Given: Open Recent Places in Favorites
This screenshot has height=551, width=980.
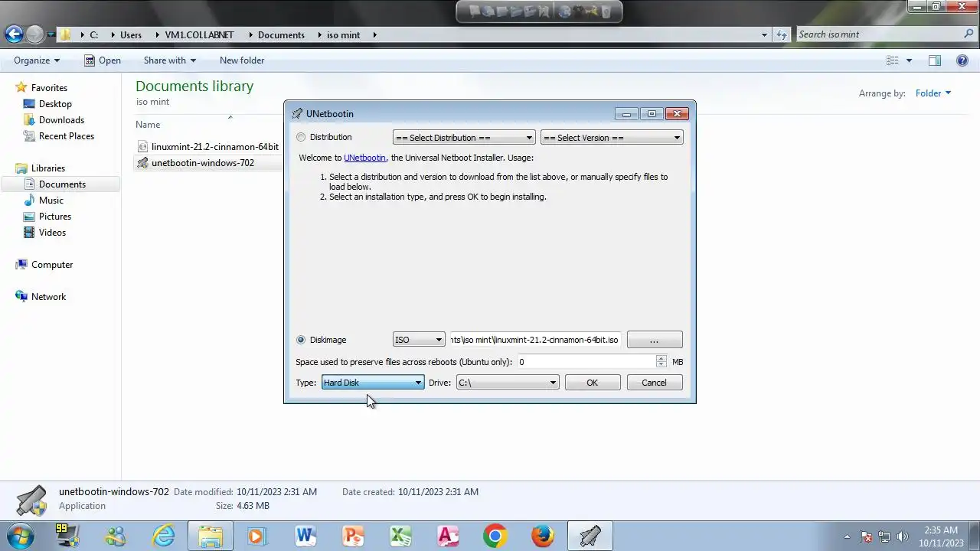Looking at the screenshot, I should [67, 136].
